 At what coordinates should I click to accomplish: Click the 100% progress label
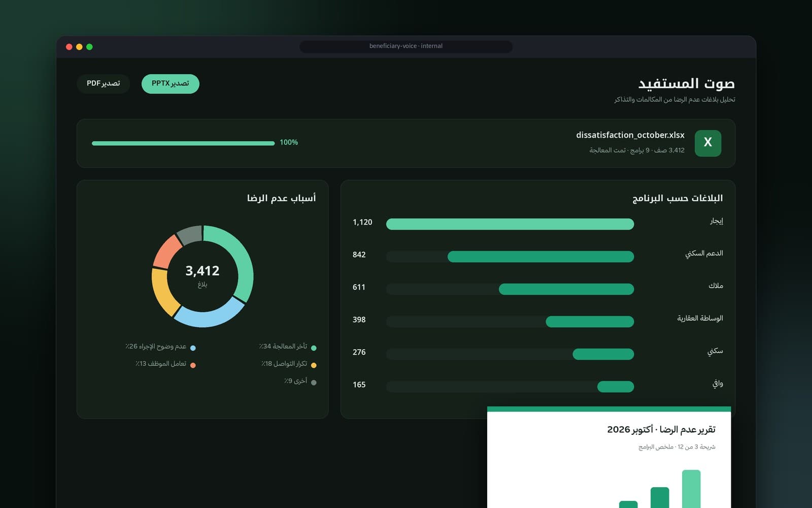pos(289,142)
